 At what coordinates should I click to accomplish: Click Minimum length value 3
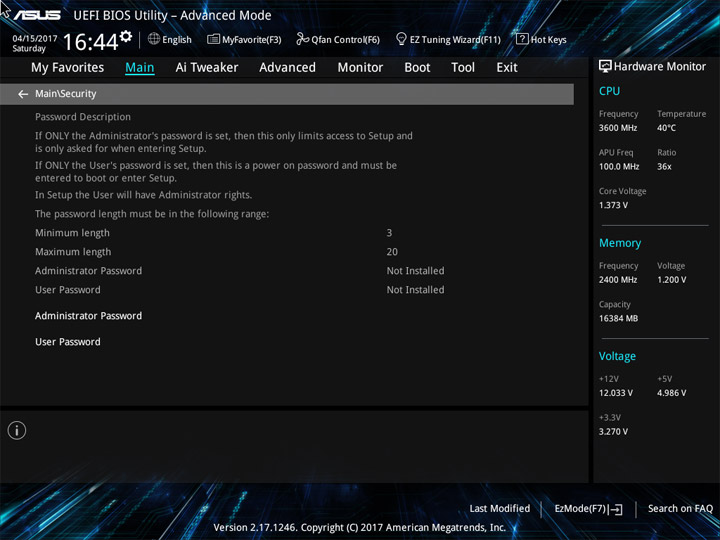click(389, 233)
